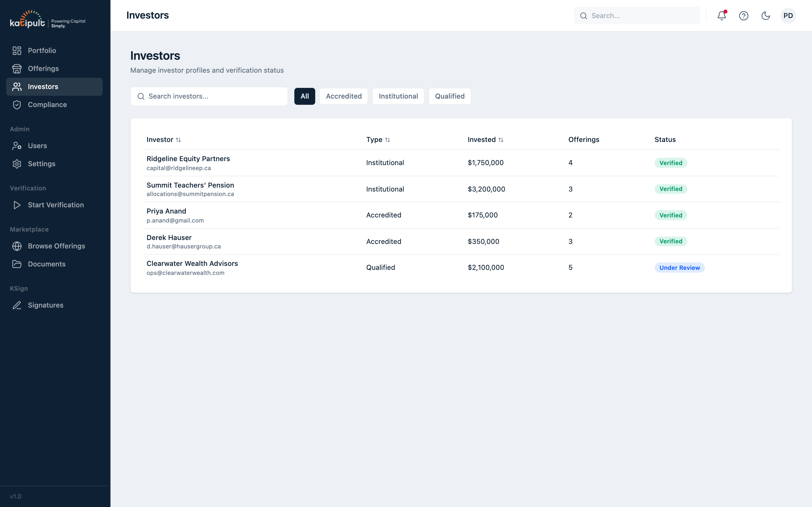Click the help question mark icon
The width and height of the screenshot is (812, 507).
pyautogui.click(x=743, y=16)
